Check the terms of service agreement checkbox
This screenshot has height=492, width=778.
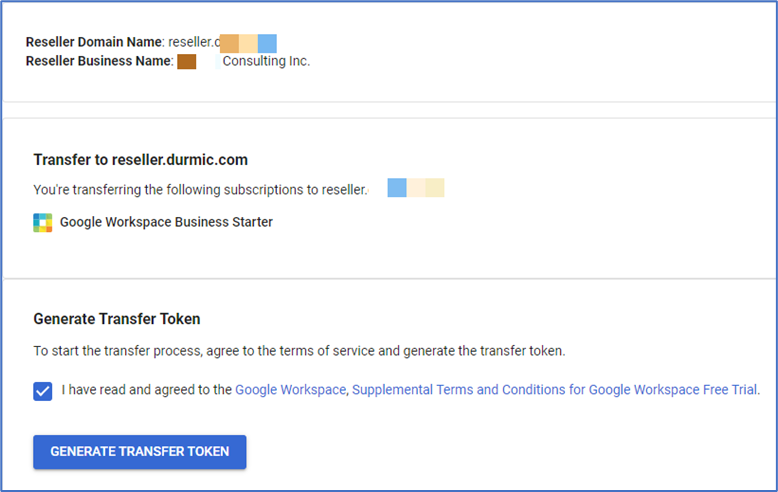point(43,391)
